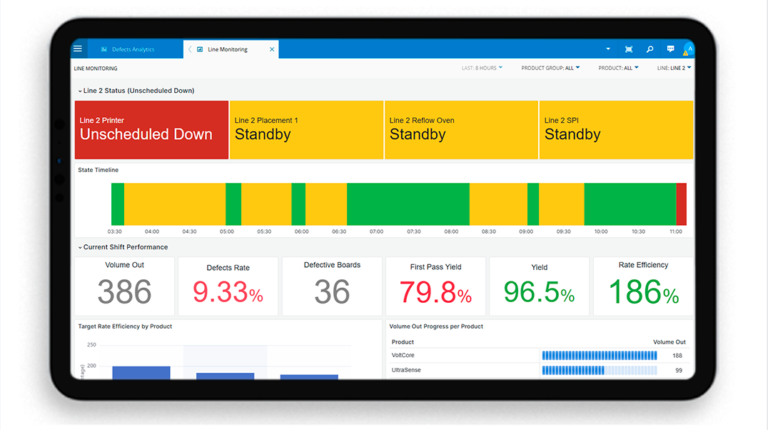Open search with the magnifier icon

pos(649,49)
